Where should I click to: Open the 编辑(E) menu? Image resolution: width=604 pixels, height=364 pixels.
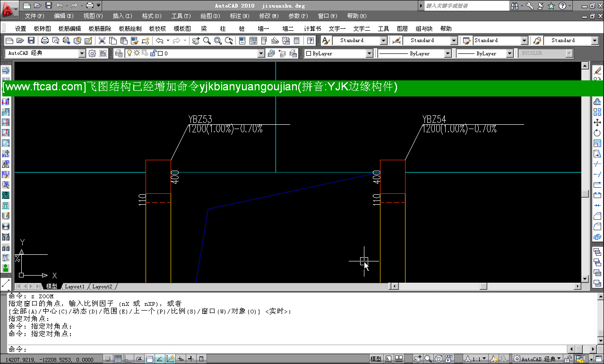(64, 16)
